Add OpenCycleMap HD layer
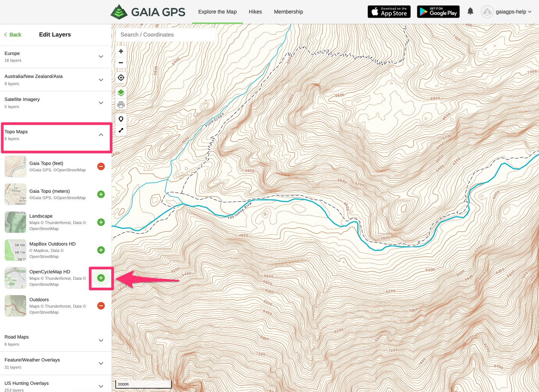 (101, 278)
